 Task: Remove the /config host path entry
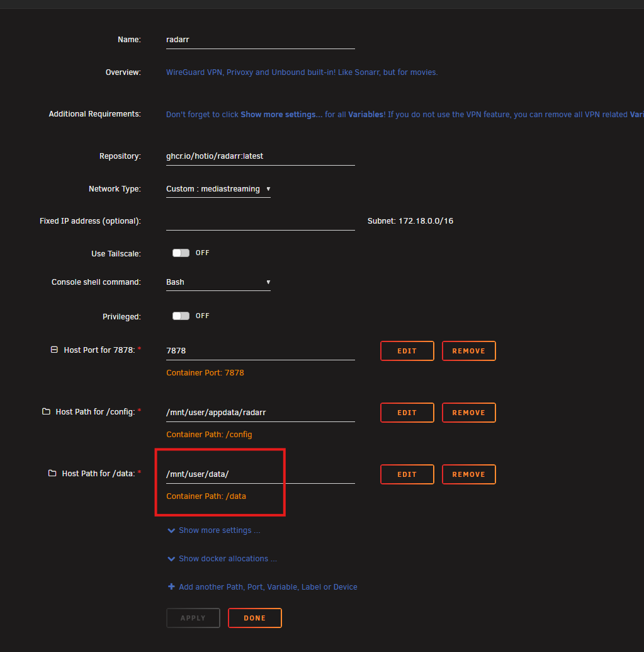[468, 413]
